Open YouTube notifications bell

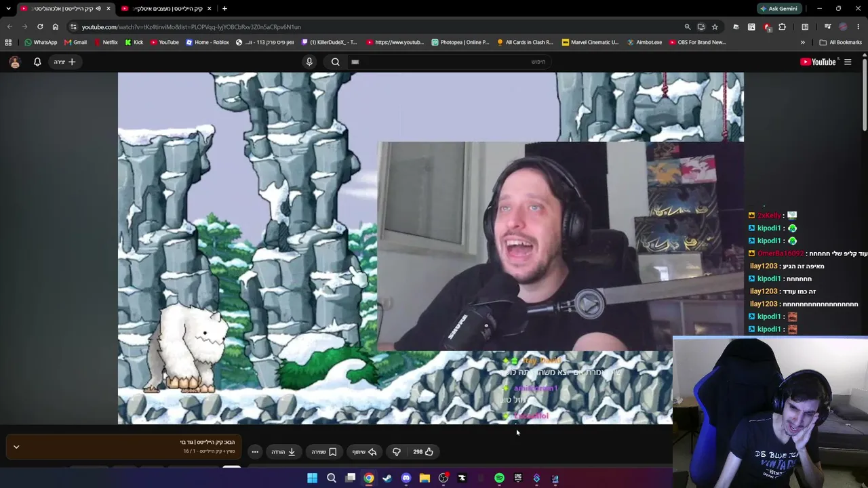pos(37,62)
